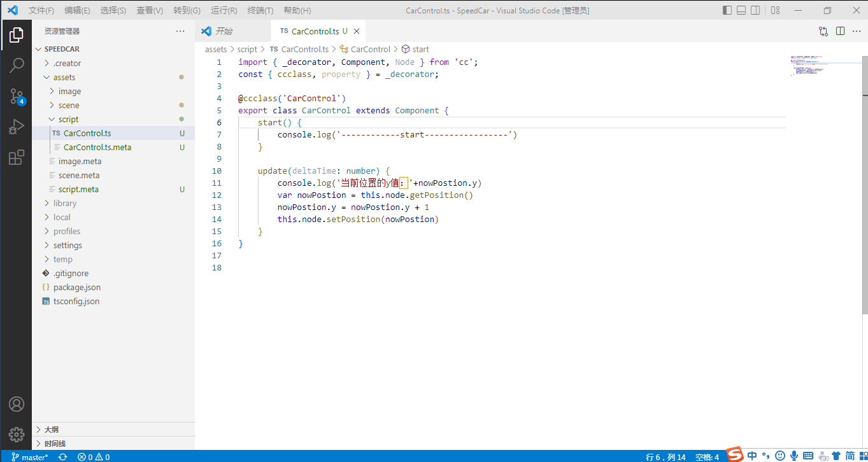Open the 文件(F) menu
Image resolution: width=868 pixels, height=462 pixels.
(41, 11)
